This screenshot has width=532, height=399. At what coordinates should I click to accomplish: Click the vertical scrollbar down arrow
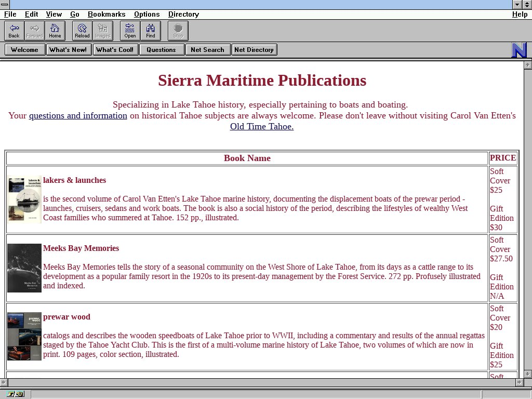click(528, 374)
